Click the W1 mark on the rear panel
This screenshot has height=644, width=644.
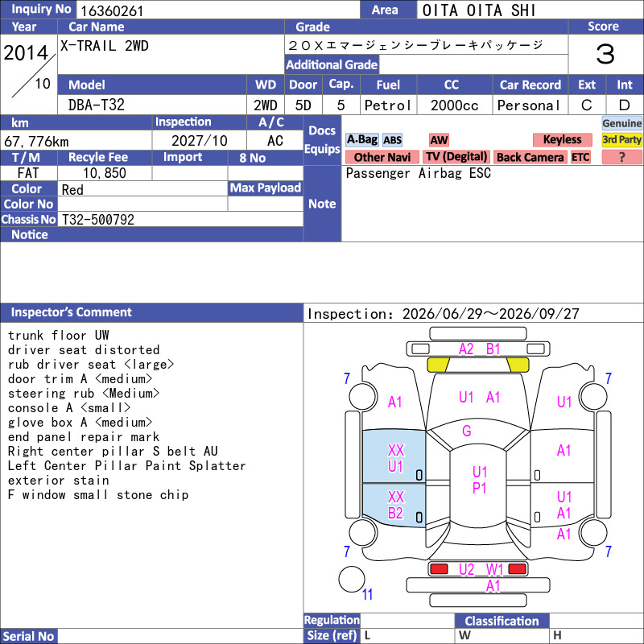tap(494, 570)
